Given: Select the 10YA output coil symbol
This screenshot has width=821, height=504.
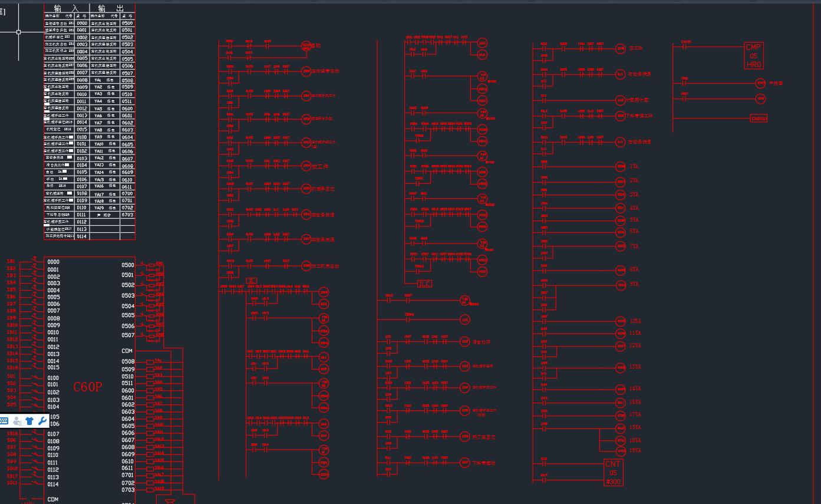Looking at the screenshot, I should pyautogui.click(x=620, y=321).
